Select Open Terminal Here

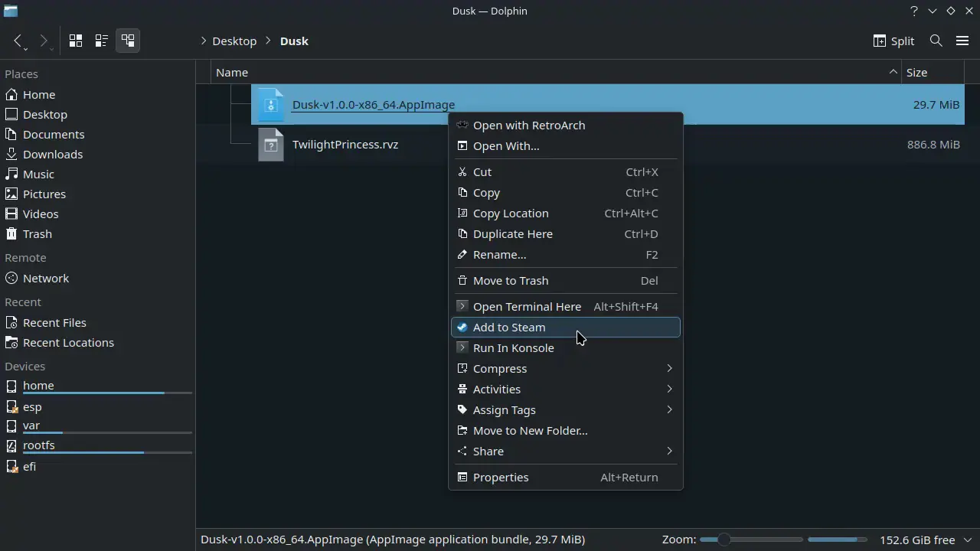tap(566, 306)
